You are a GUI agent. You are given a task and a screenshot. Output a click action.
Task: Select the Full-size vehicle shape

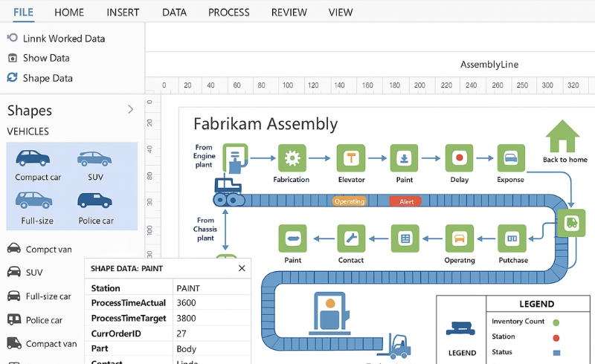coord(36,208)
